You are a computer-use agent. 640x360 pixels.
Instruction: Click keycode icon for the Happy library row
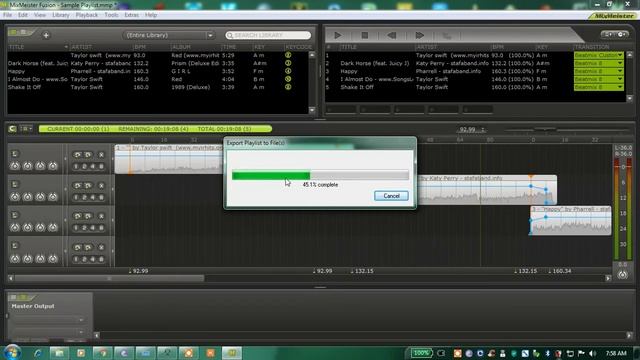point(288,71)
